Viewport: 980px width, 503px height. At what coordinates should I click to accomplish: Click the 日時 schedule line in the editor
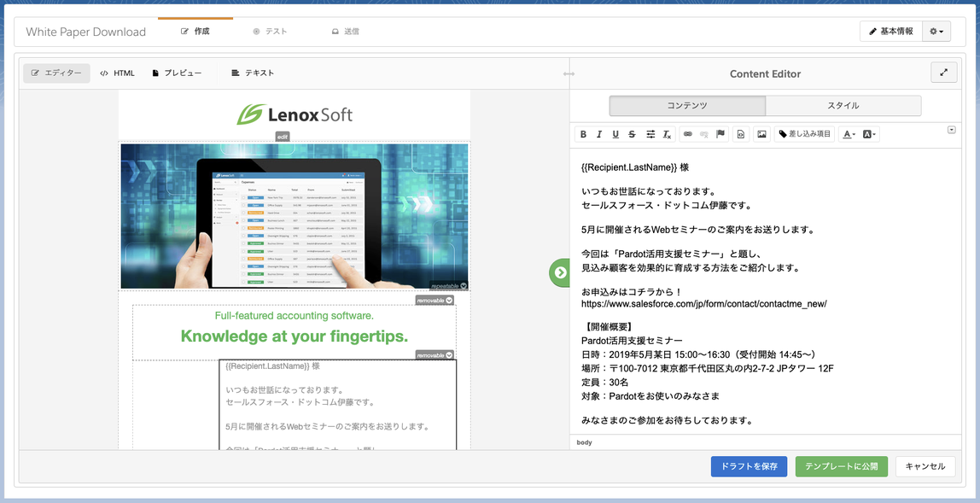point(698,354)
